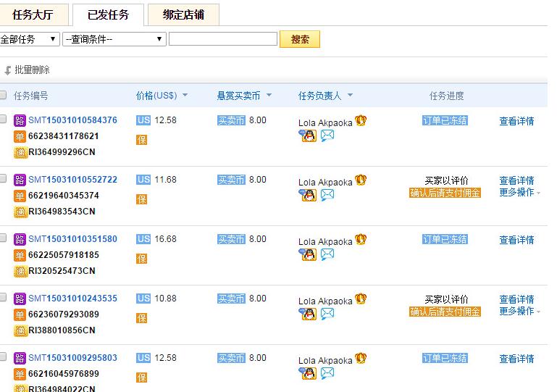This screenshot has height=392, width=557.
Task: Click the 买卖币 badge in the SMT15031010584376 row
Action: [231, 120]
